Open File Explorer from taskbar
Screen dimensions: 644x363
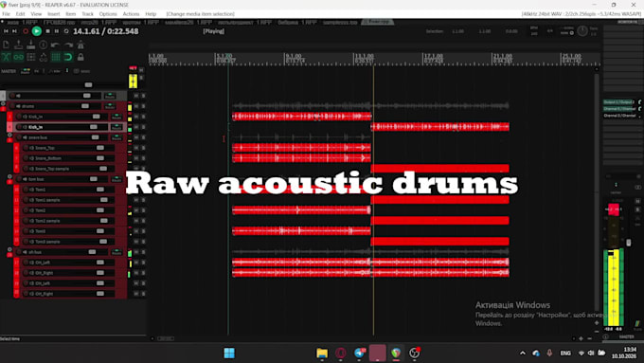(322, 354)
